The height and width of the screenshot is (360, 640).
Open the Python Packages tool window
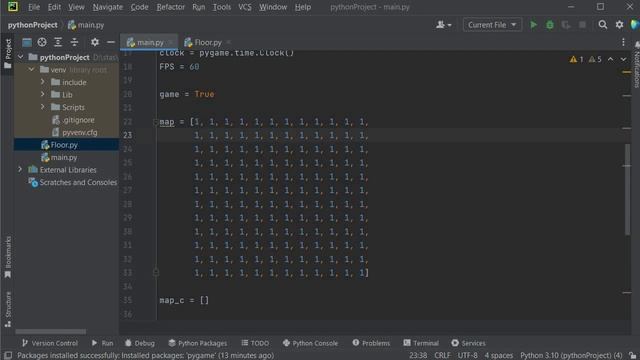(x=198, y=343)
